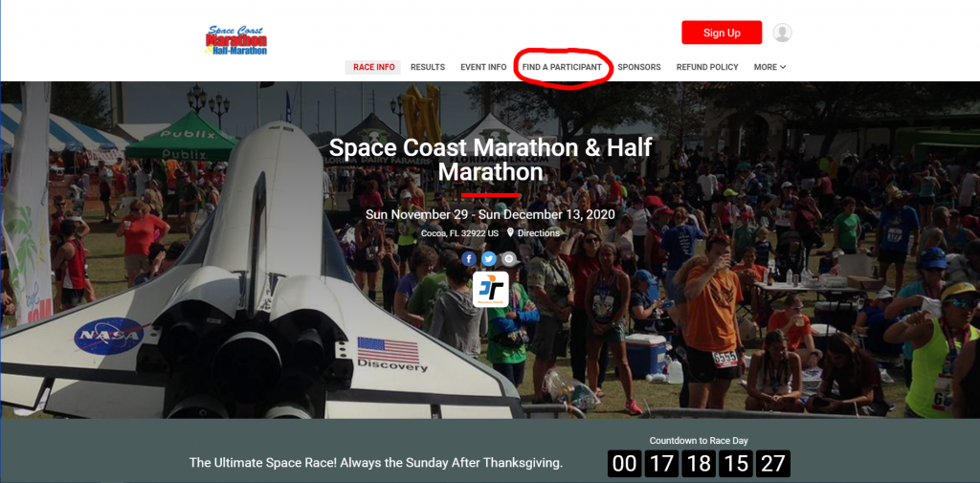Click the countdown seconds box showing 27
Screen dimensions: 980x483
[x=773, y=464]
